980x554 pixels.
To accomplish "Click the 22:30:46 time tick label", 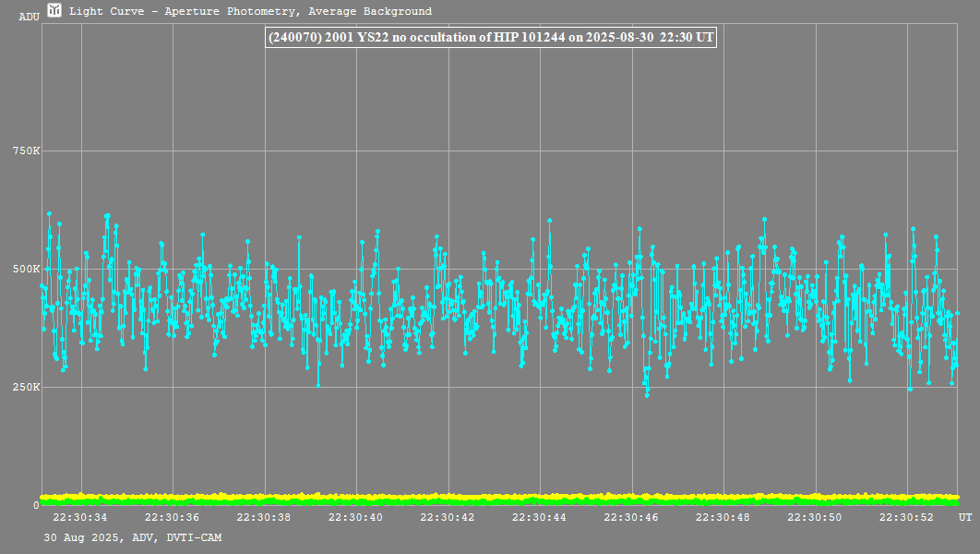I will coord(631,518).
